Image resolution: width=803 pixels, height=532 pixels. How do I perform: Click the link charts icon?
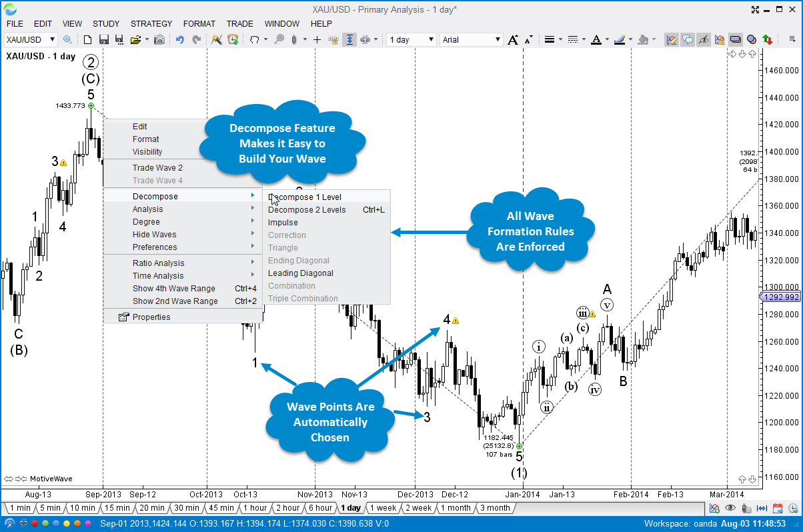(x=365, y=40)
